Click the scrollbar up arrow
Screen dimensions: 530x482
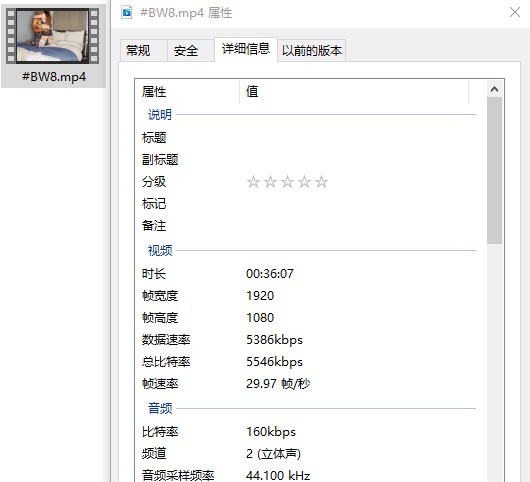pyautogui.click(x=495, y=89)
